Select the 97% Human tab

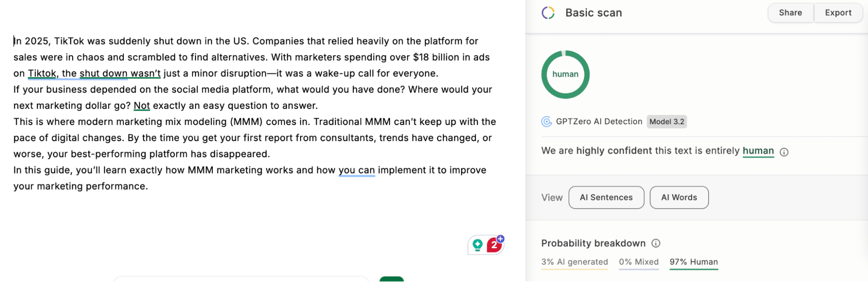point(693,262)
